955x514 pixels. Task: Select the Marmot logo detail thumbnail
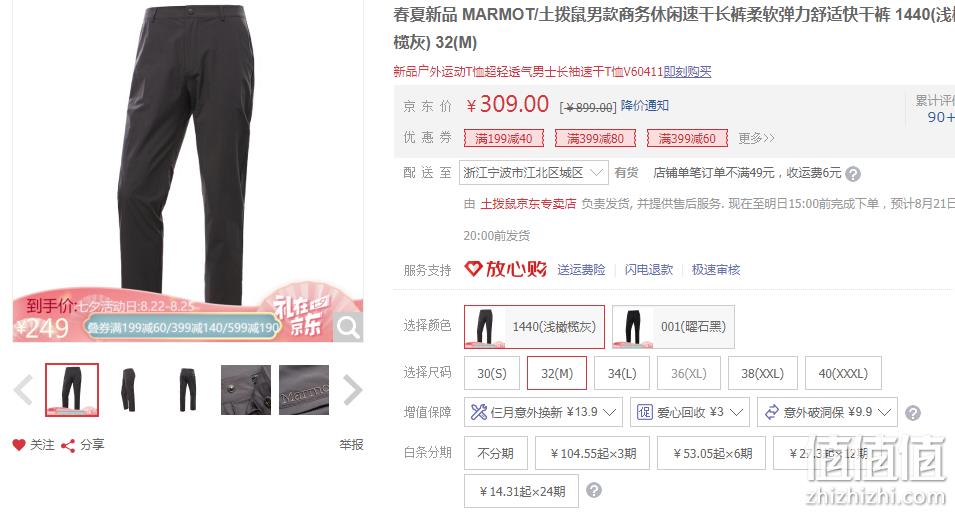304,390
